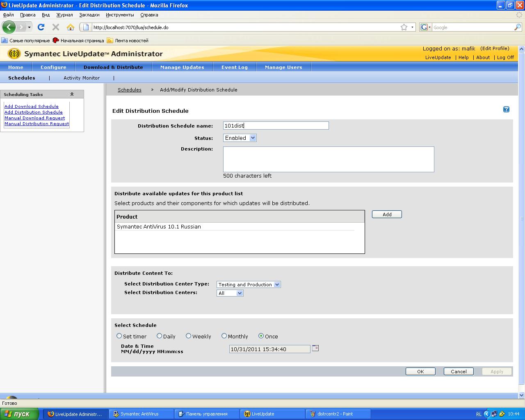525x420 pixels.
Task: Select the Daily schedule option
Action: [x=159, y=336]
